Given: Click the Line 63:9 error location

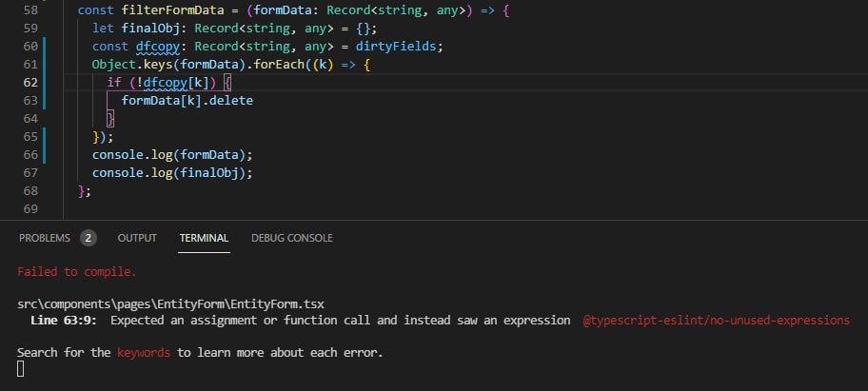Looking at the screenshot, I should (64, 321).
